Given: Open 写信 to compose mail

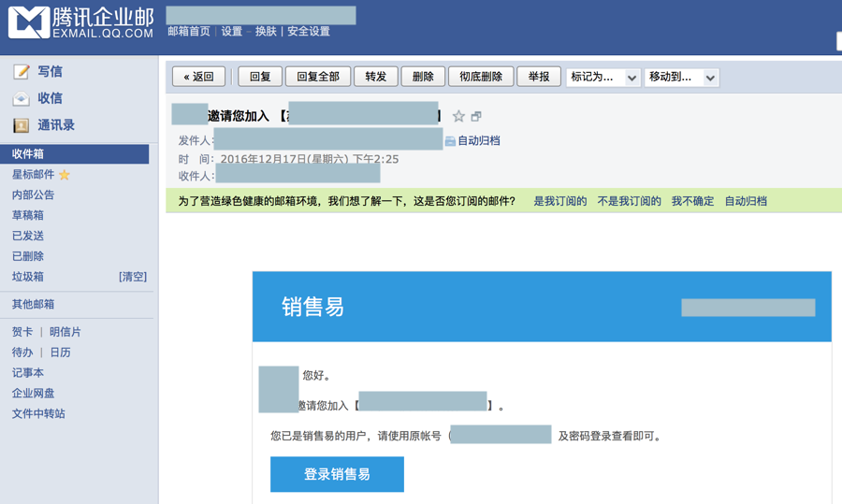Looking at the screenshot, I should point(50,71).
